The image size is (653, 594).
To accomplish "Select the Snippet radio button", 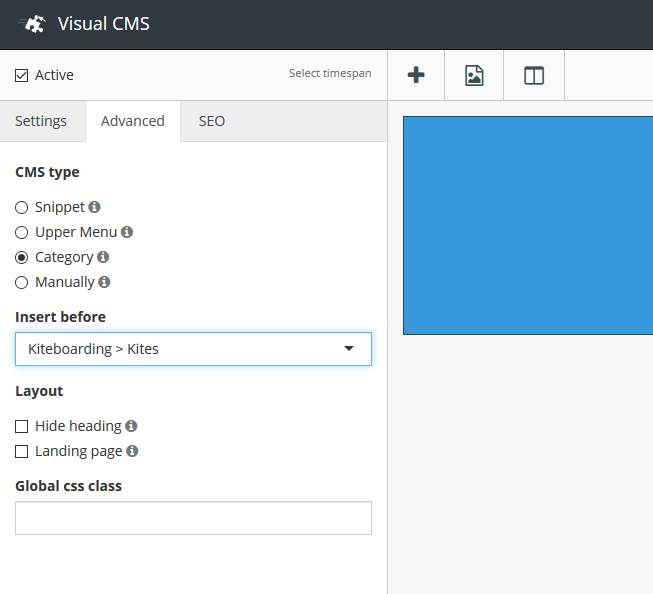I will [22, 207].
